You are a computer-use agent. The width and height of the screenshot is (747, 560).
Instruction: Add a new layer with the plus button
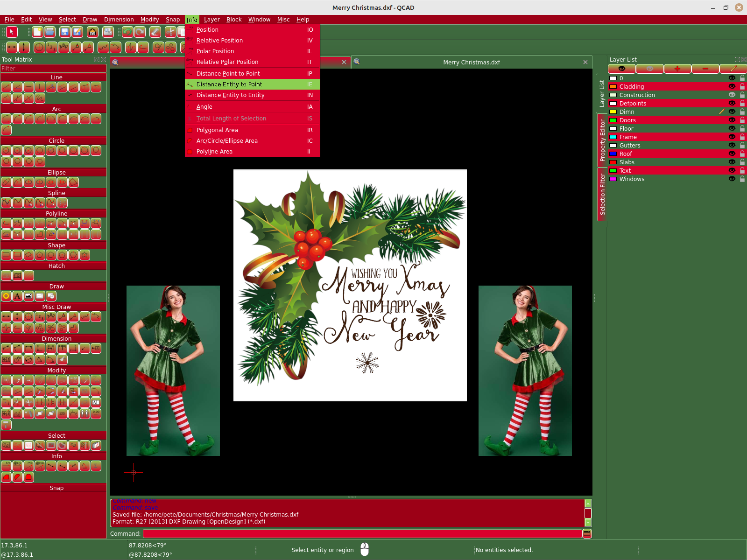click(677, 69)
